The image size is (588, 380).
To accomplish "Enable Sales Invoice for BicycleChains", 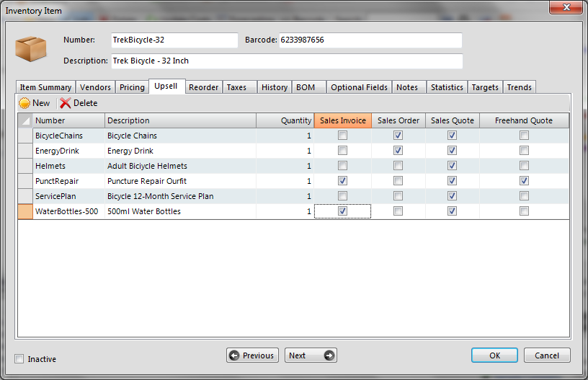I will (x=342, y=136).
